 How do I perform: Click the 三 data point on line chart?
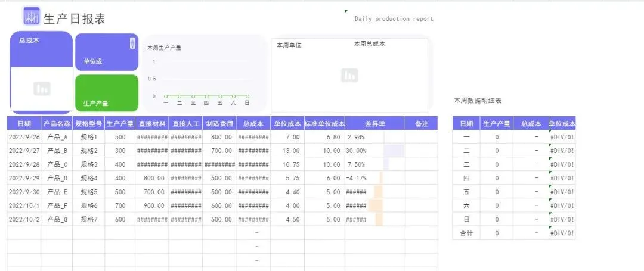click(193, 96)
